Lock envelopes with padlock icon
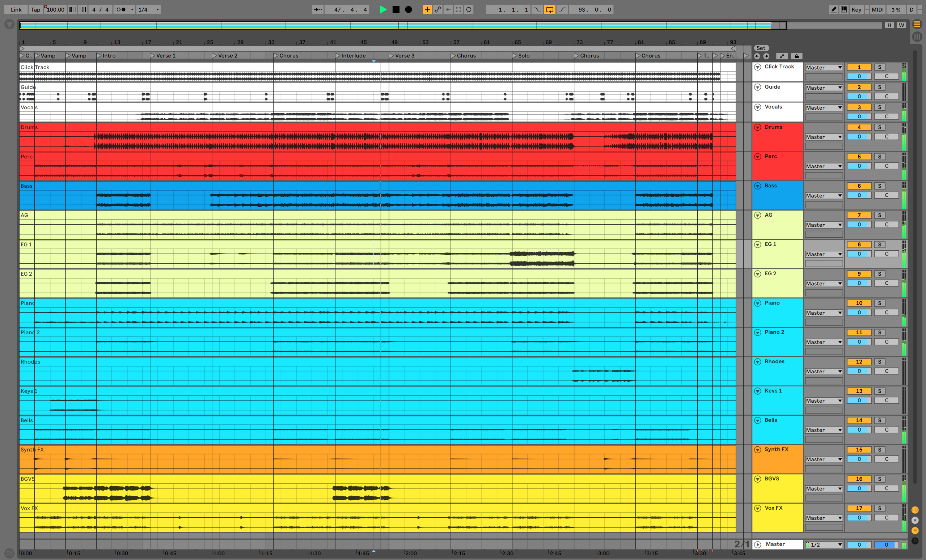Image resolution: width=926 pixels, height=560 pixels. click(x=796, y=56)
